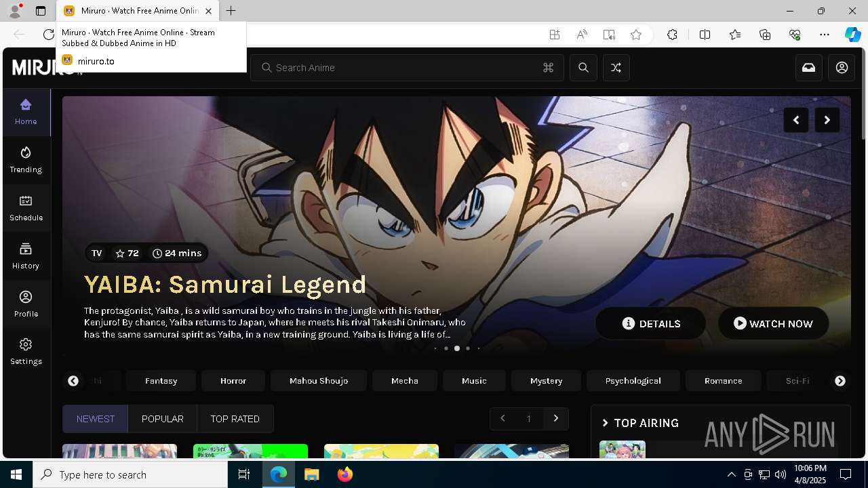The image size is (868, 488).
Task: Select the Mecha genre
Action: click(405, 381)
